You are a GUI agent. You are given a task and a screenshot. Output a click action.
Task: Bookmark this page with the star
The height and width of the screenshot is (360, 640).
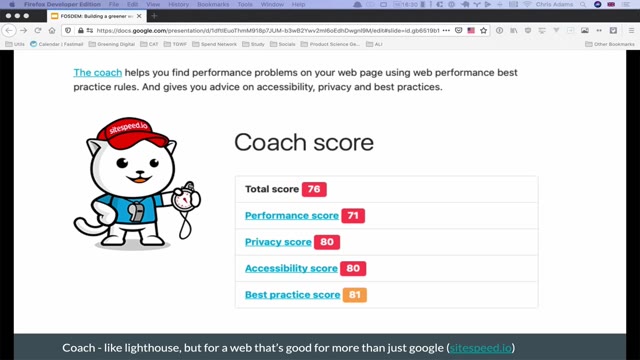click(484, 31)
